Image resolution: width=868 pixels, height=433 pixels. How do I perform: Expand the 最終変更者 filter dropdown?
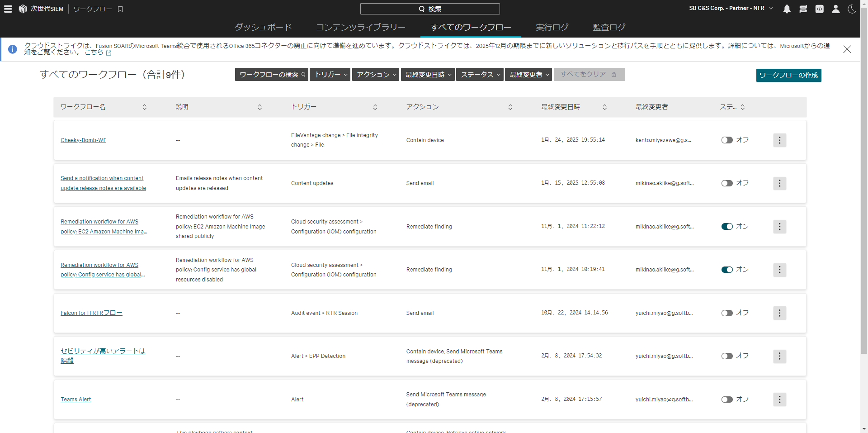[x=528, y=75]
